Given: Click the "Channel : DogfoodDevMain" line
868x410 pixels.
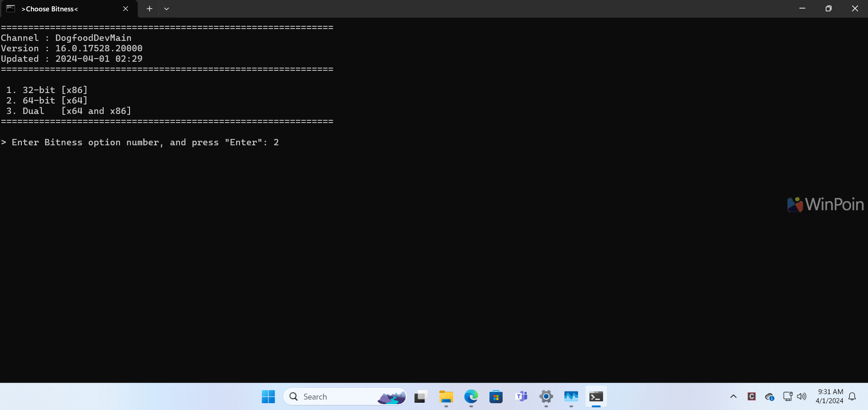Looking at the screenshot, I should [x=66, y=38].
